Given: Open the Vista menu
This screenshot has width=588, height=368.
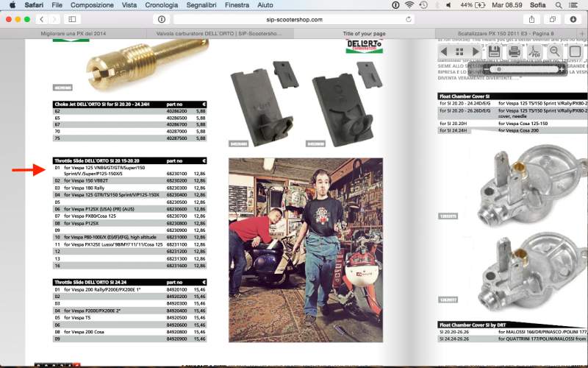Looking at the screenshot, I should point(129,5).
